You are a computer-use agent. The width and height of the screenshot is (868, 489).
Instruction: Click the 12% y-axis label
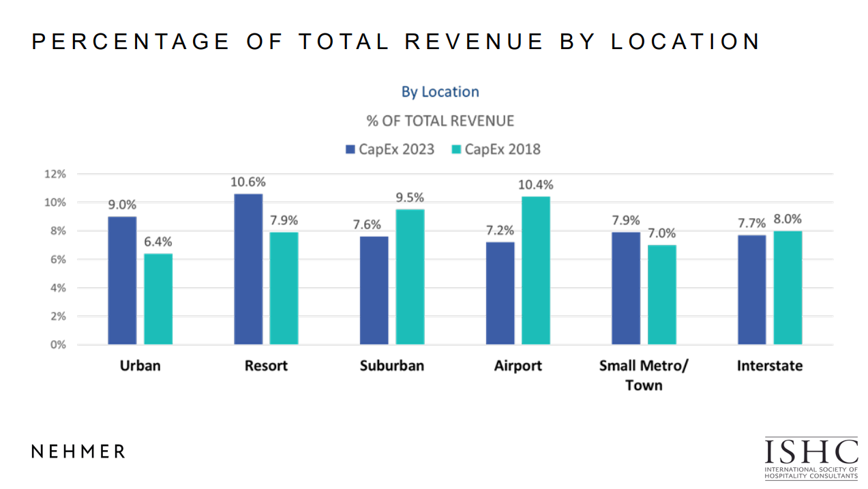pos(55,174)
